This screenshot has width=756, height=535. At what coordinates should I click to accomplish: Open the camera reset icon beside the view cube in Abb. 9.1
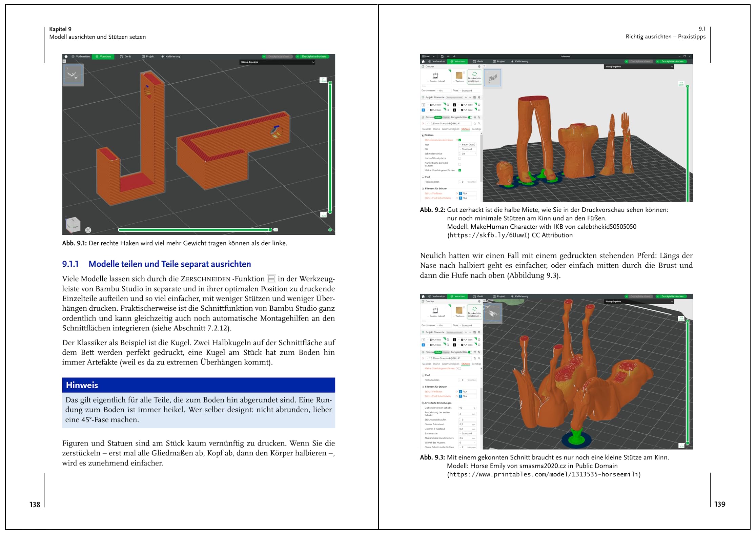tap(88, 230)
